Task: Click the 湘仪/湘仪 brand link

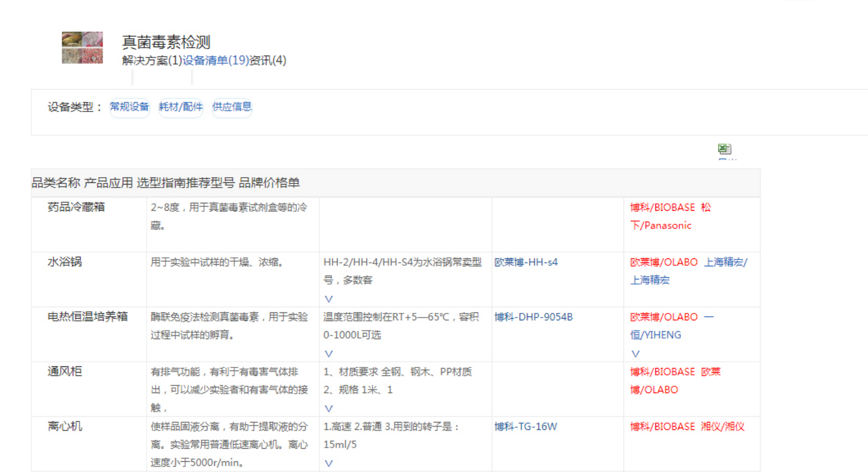Action: point(722,427)
